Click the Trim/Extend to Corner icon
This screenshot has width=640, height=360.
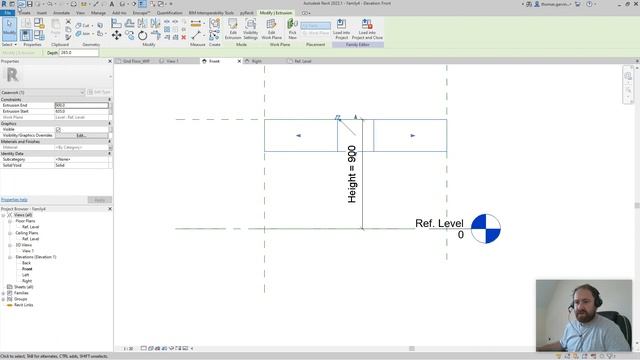pos(156,36)
